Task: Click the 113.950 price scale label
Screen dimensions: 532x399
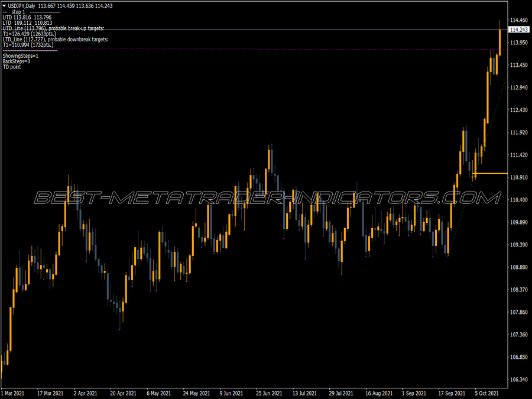Action: [x=519, y=43]
